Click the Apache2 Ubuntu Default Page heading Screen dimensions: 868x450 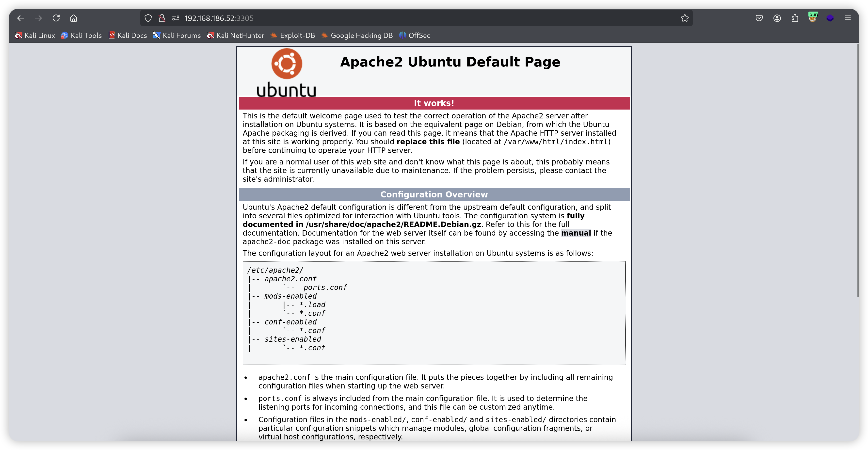point(450,62)
